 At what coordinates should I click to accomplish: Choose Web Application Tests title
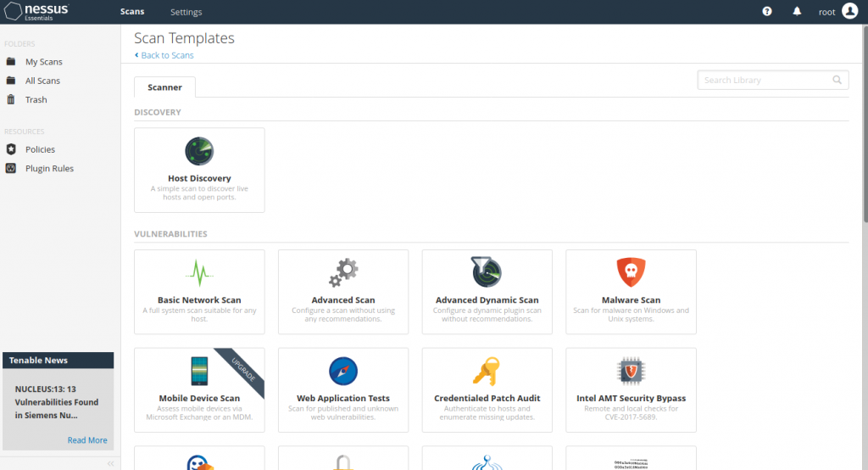(343, 398)
